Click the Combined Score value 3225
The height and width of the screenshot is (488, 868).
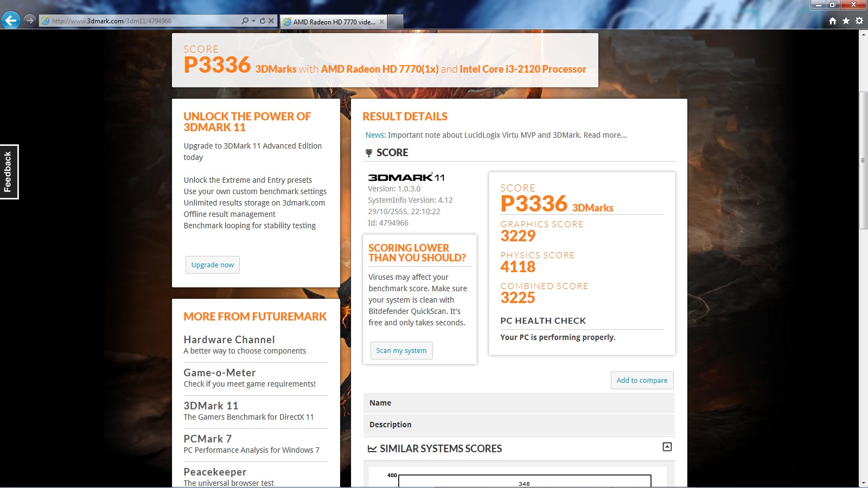[518, 298]
